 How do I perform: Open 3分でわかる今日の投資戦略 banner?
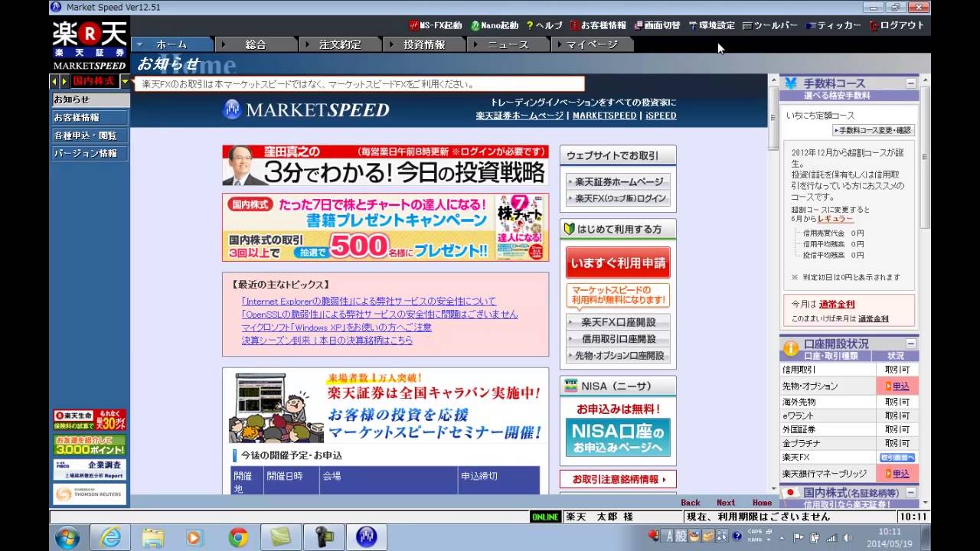click(385, 165)
